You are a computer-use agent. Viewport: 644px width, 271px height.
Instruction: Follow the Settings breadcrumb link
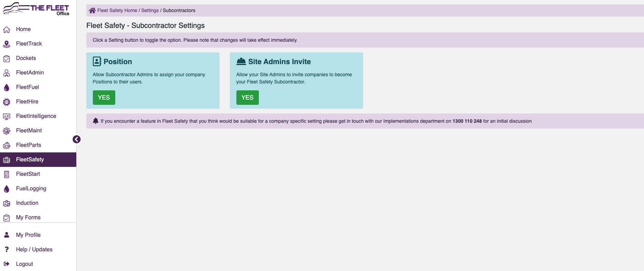(x=150, y=10)
